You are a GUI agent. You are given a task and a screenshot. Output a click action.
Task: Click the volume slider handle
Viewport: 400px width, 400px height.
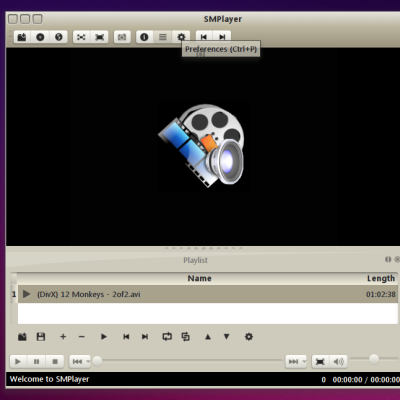click(x=374, y=359)
